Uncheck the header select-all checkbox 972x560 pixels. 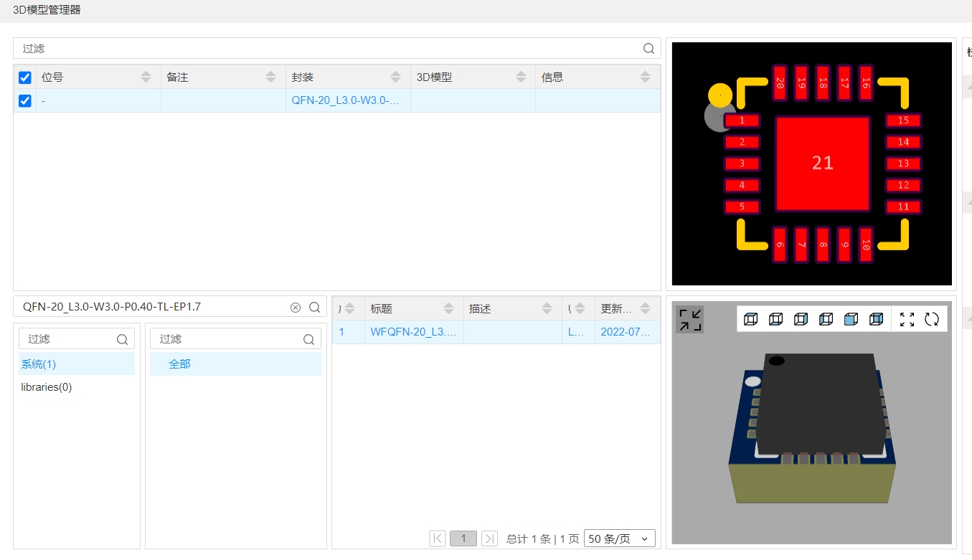(24, 77)
